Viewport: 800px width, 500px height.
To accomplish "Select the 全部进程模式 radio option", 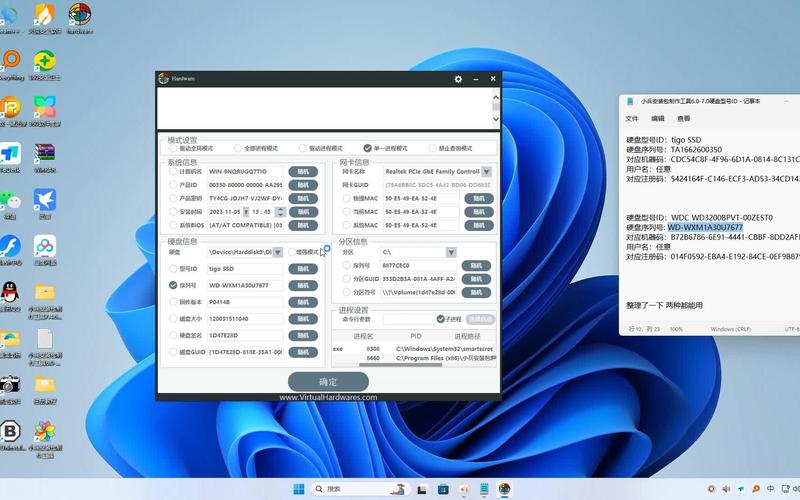I will (x=238, y=148).
